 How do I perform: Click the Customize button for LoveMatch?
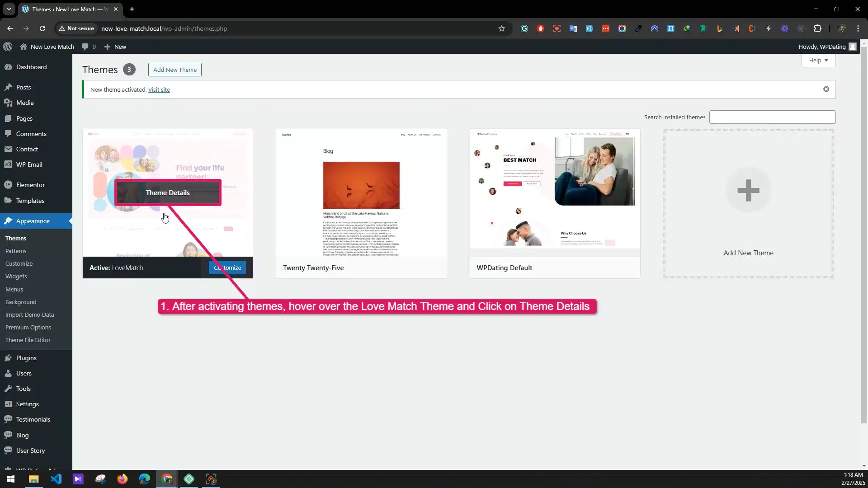tap(227, 267)
